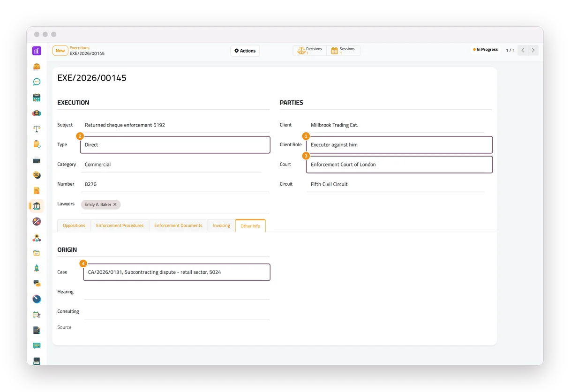Open the teal calendar icon in sidebar

37,98
